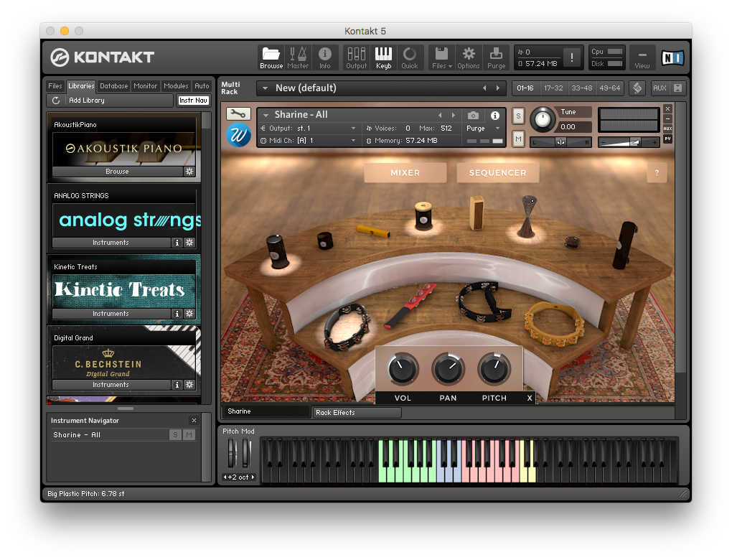This screenshot has width=732, height=560.
Task: Go to next multi preset arrow
Action: (497, 88)
